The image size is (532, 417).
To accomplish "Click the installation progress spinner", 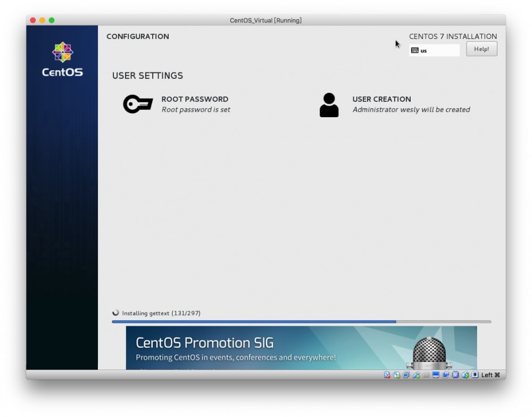I will (x=115, y=313).
